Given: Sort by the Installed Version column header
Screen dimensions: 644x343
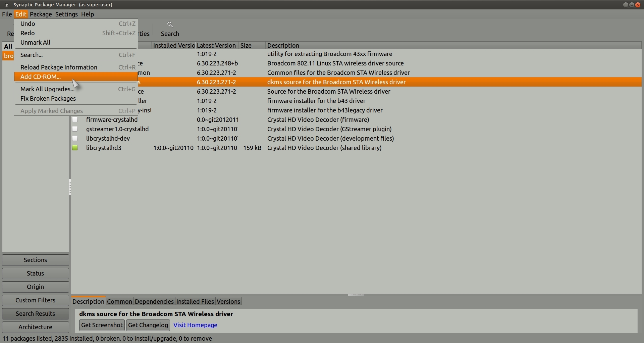Looking at the screenshot, I should (173, 45).
